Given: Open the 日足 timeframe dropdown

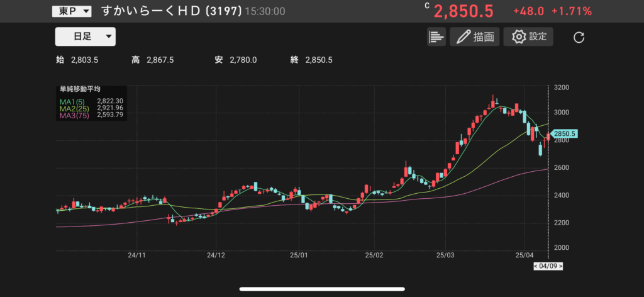Looking at the screenshot, I should coord(85,37).
